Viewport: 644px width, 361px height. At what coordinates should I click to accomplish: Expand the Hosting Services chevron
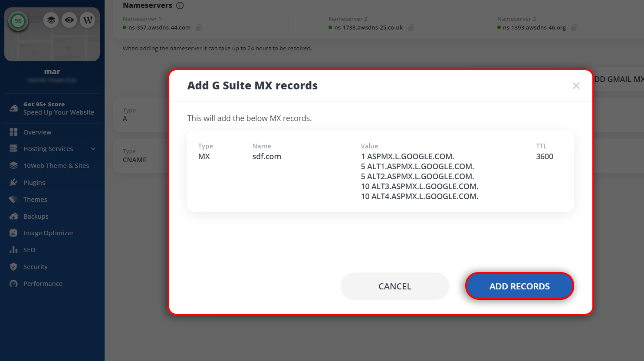pyautogui.click(x=93, y=149)
